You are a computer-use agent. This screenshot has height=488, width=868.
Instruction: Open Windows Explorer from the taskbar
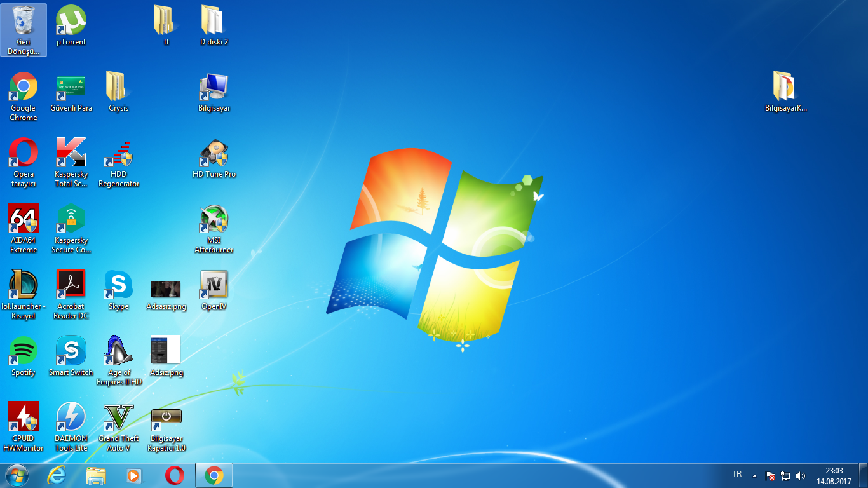click(x=96, y=475)
